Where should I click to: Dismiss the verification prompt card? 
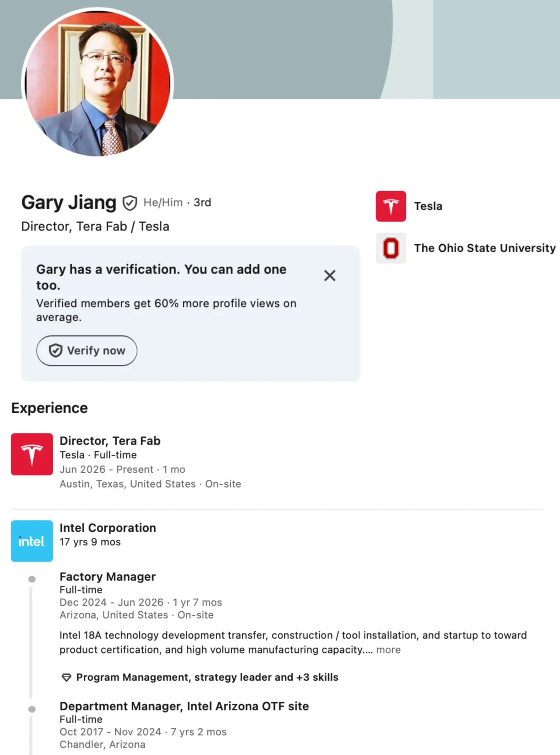pos(330,276)
